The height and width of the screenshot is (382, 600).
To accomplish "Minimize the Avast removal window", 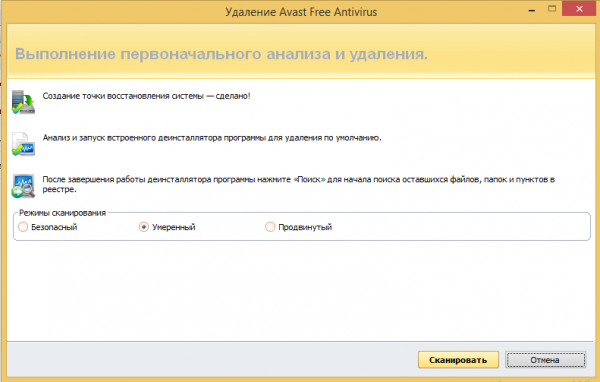I will coord(532,10).
